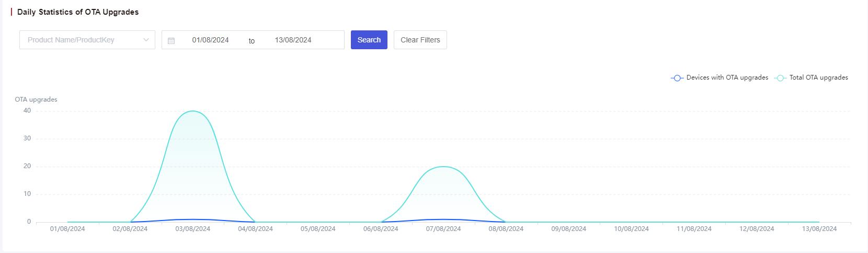
Task: Click the calendar icon in date range picker
Action: coord(171,40)
